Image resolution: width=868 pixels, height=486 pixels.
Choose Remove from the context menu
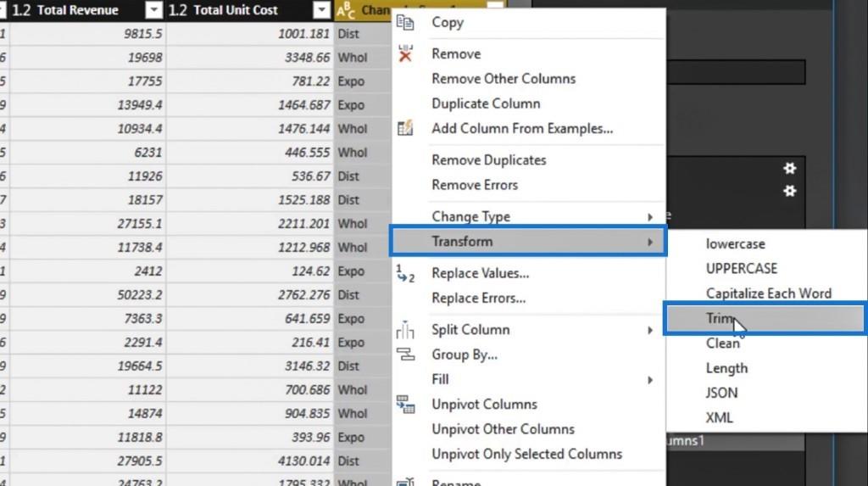tap(456, 53)
